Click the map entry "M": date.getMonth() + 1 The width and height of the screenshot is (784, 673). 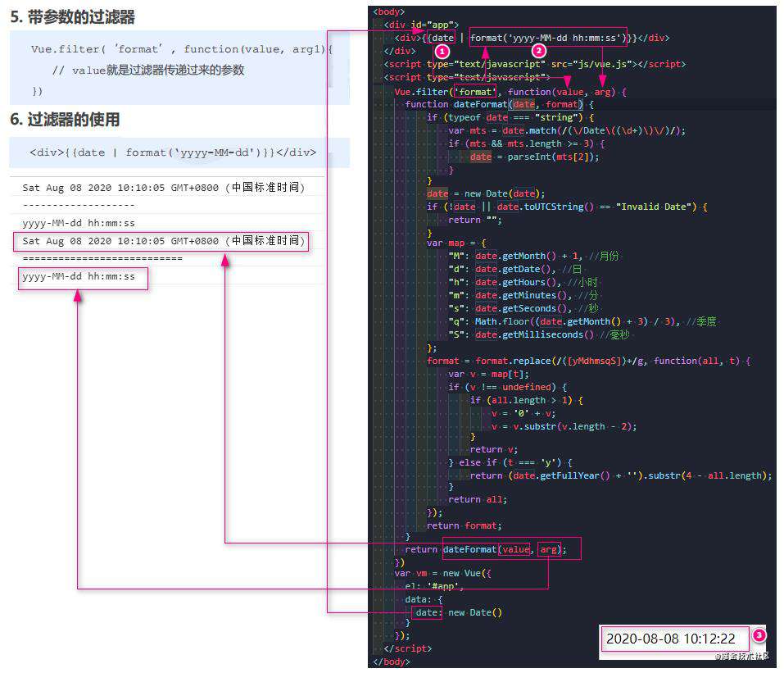click(x=533, y=256)
